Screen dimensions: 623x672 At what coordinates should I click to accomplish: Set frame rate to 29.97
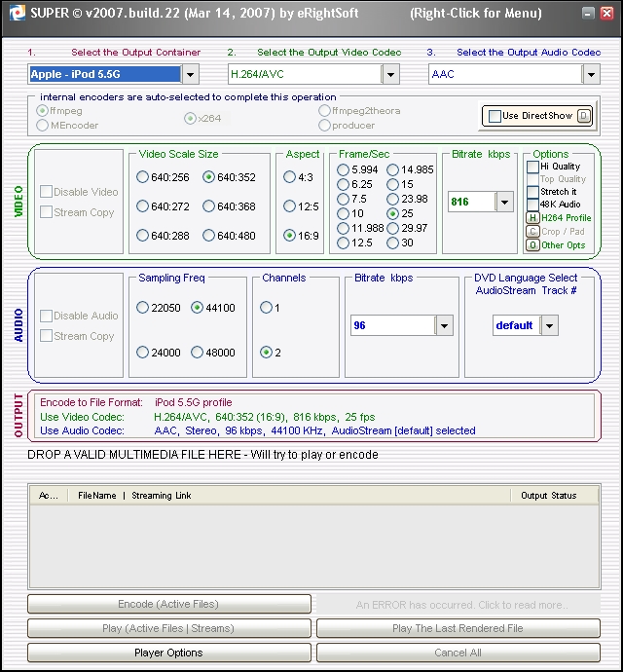click(392, 228)
